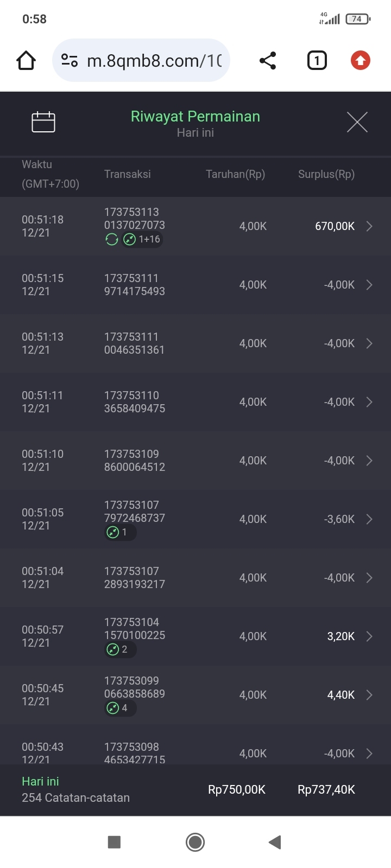Tap the browser home icon
Image resolution: width=391 pixels, height=868 pixels.
click(26, 60)
